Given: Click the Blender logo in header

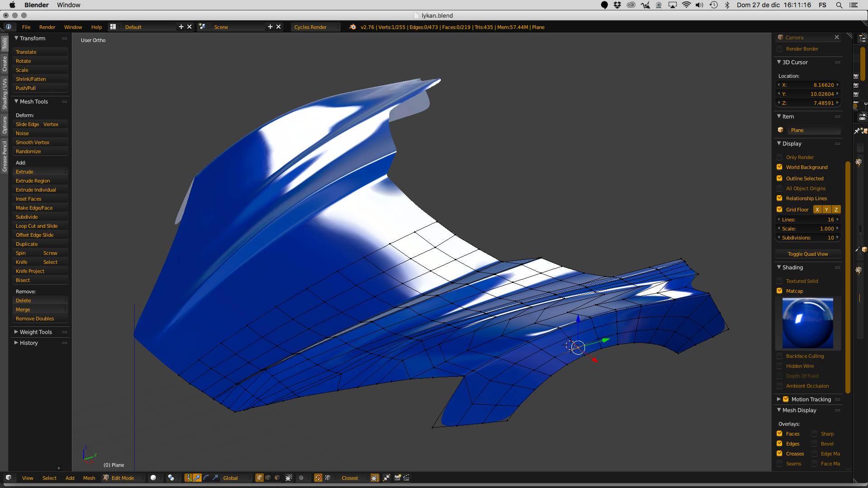Looking at the screenshot, I should 353,27.
